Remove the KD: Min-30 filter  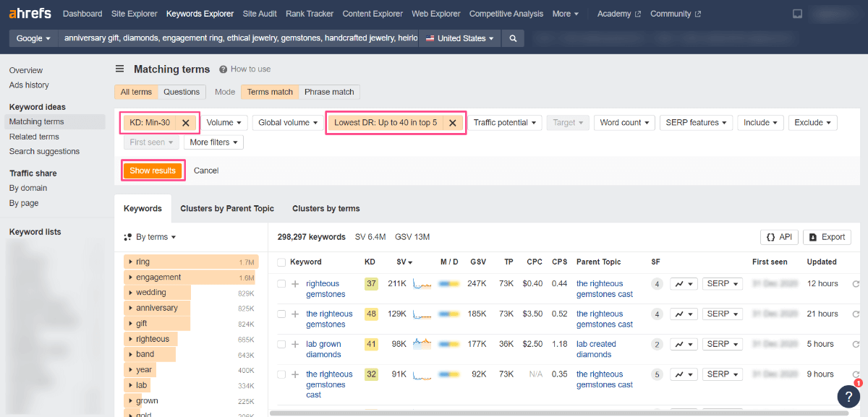[x=186, y=123]
